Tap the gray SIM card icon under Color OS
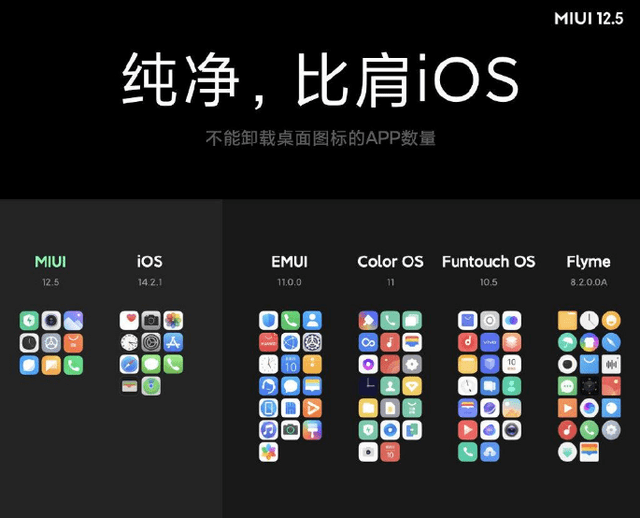This screenshot has height=518, width=640. 390,408
